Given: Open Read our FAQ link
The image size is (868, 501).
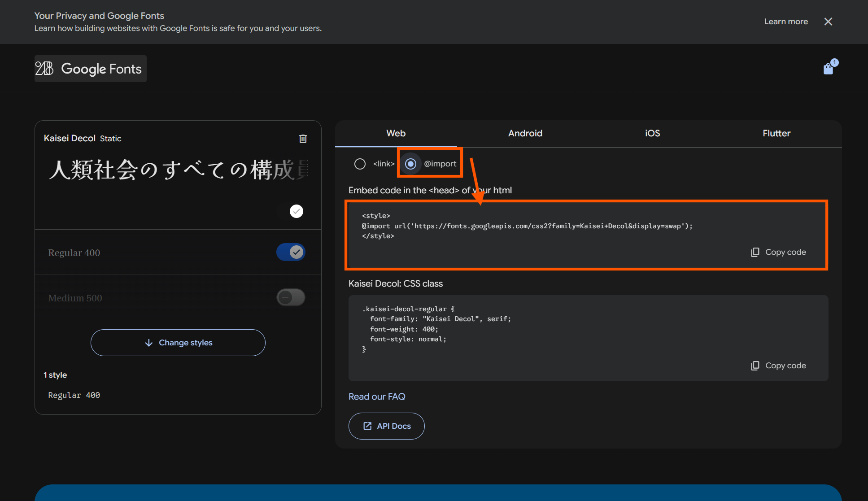Looking at the screenshot, I should click(377, 396).
